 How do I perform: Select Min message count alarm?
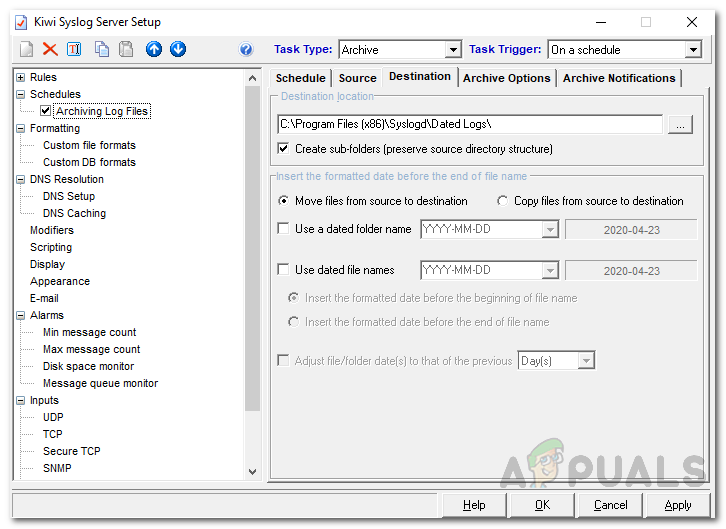tap(89, 332)
